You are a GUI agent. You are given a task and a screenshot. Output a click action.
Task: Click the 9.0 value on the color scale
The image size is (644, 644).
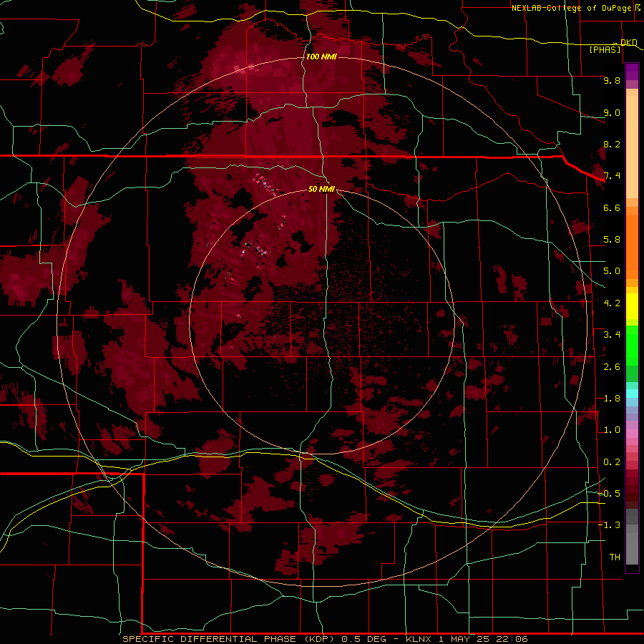click(x=612, y=112)
